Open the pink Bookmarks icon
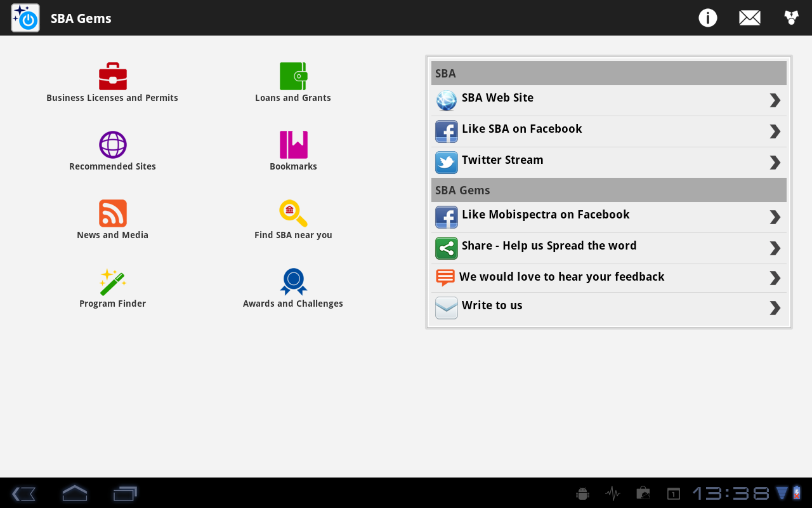 (294, 145)
